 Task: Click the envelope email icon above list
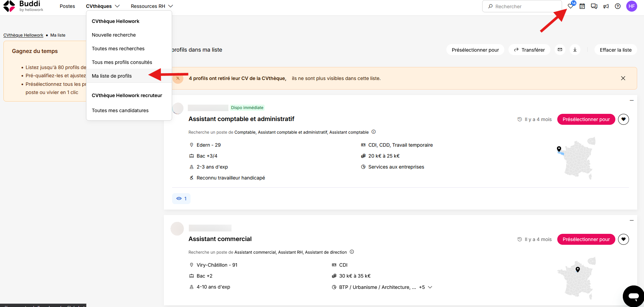pyautogui.click(x=560, y=50)
